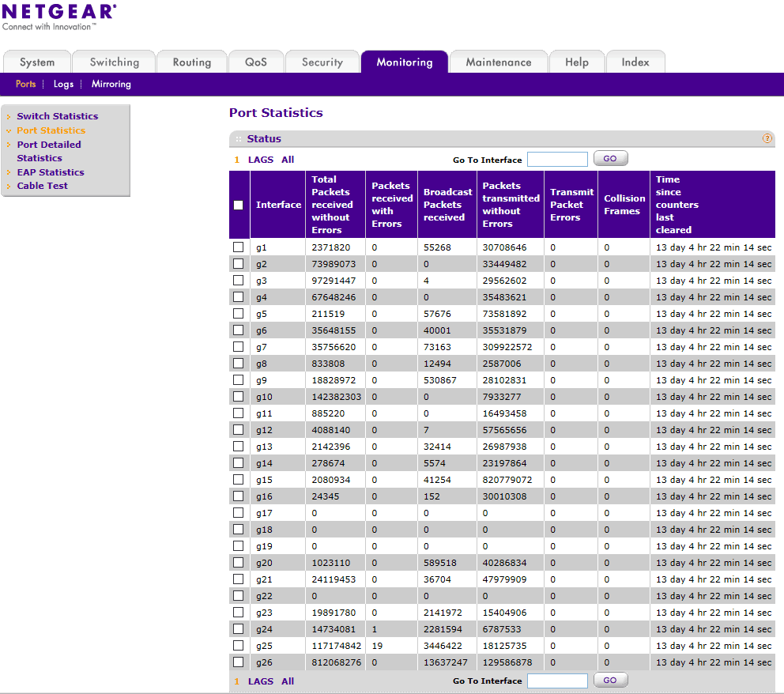Open the Mirroring submenu

coord(111,84)
